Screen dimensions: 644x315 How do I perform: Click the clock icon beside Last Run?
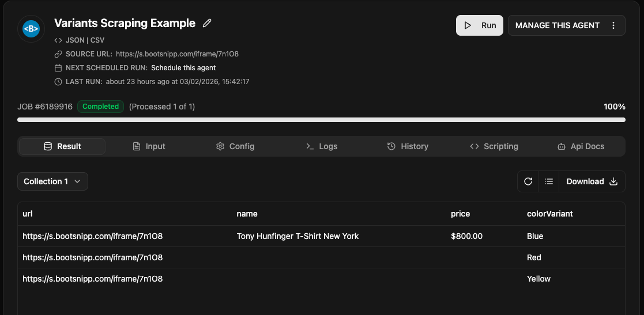(x=58, y=82)
